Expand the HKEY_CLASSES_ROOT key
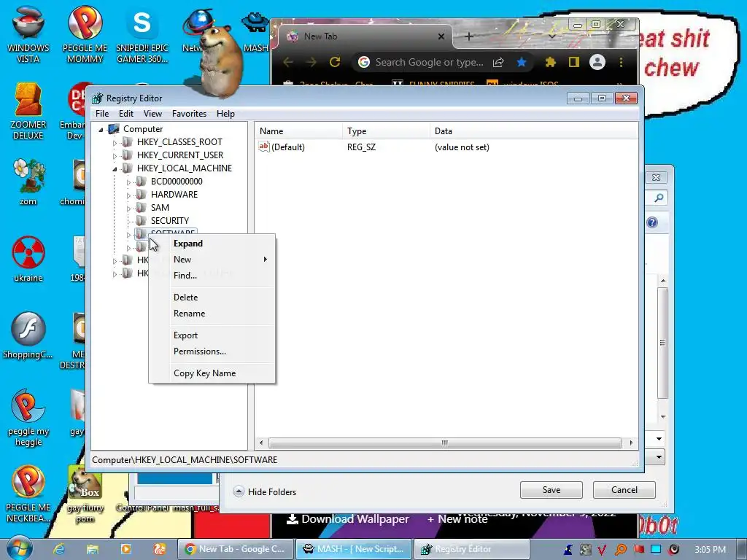The height and width of the screenshot is (560, 747). pos(115,142)
